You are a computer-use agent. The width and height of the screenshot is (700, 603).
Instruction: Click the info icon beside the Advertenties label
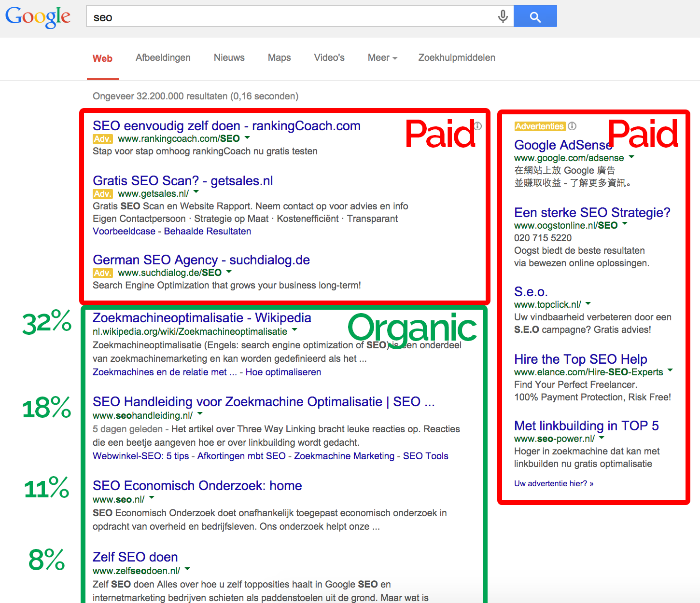point(572,126)
